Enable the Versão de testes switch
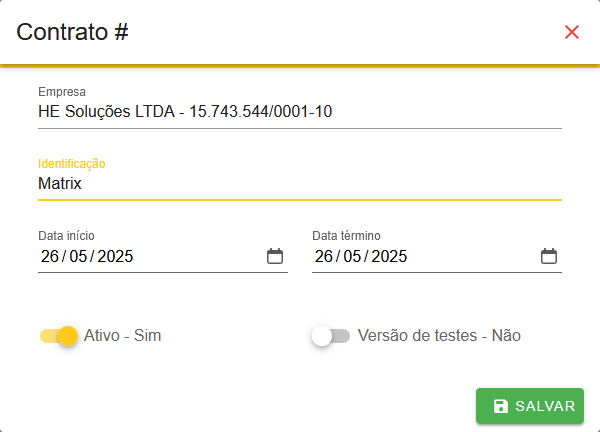 (x=331, y=336)
